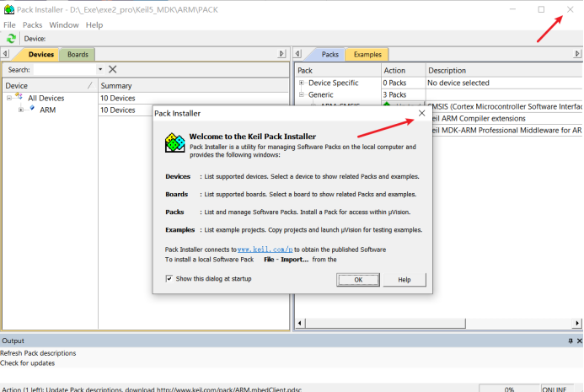Expand the Device Specific pack group
The image size is (584, 392).
pos(302,83)
